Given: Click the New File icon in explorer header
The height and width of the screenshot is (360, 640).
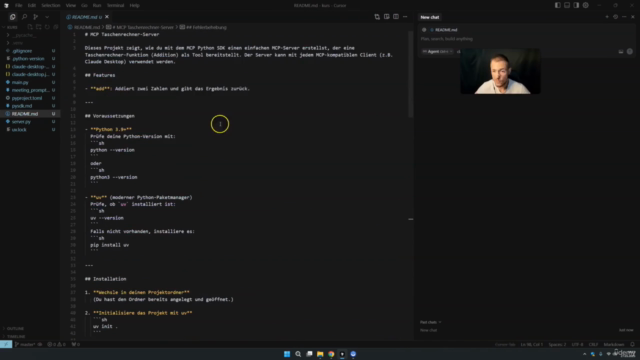Looking at the screenshot, I should click(x=30, y=27).
